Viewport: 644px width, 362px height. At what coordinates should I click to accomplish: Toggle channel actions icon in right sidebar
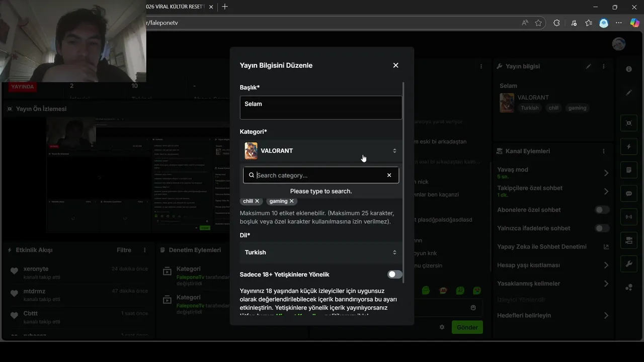[629, 240]
